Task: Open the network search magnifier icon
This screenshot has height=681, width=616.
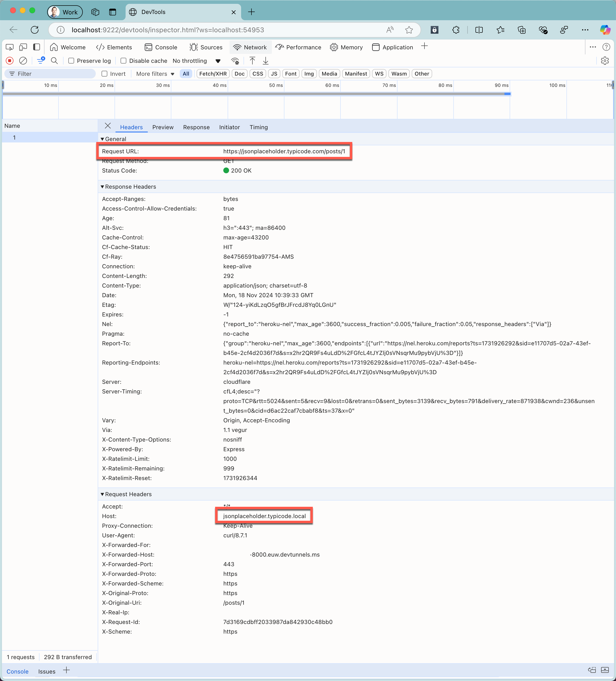Action: pos(54,61)
